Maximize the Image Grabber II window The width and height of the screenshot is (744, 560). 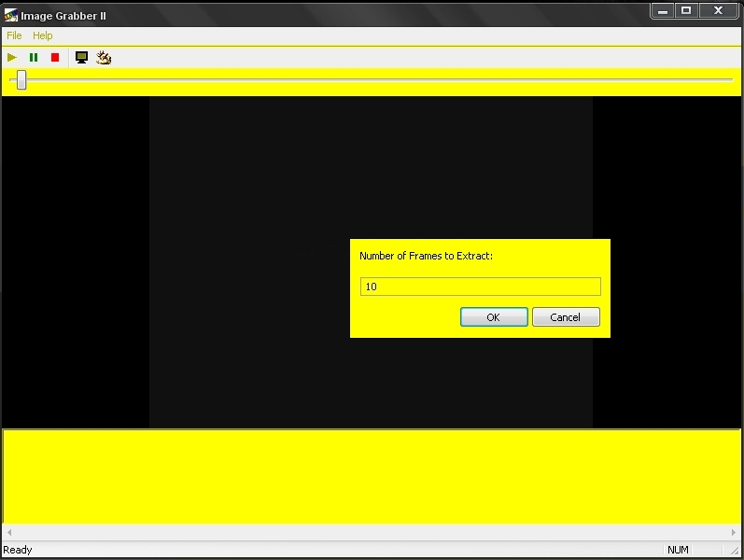(686, 10)
